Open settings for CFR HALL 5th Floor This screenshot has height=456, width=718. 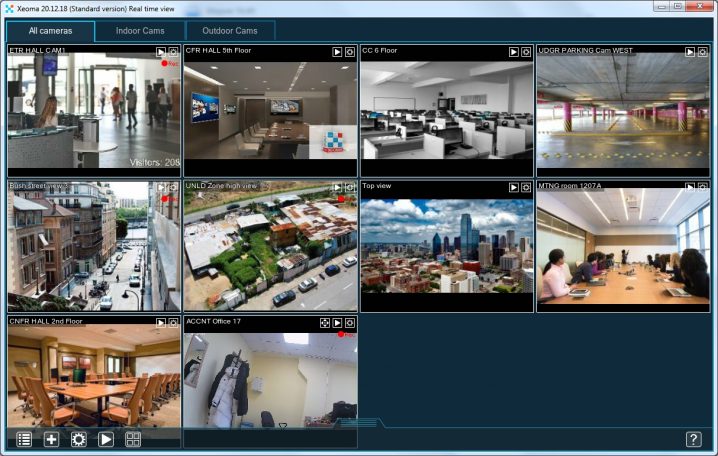coord(350,51)
